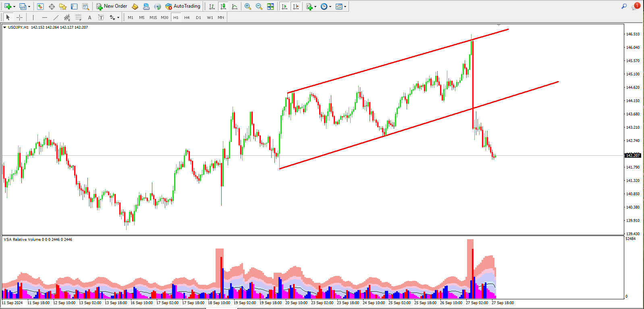The image size is (644, 309).
Task: Switch to H4 timeframe
Action: [187, 17]
